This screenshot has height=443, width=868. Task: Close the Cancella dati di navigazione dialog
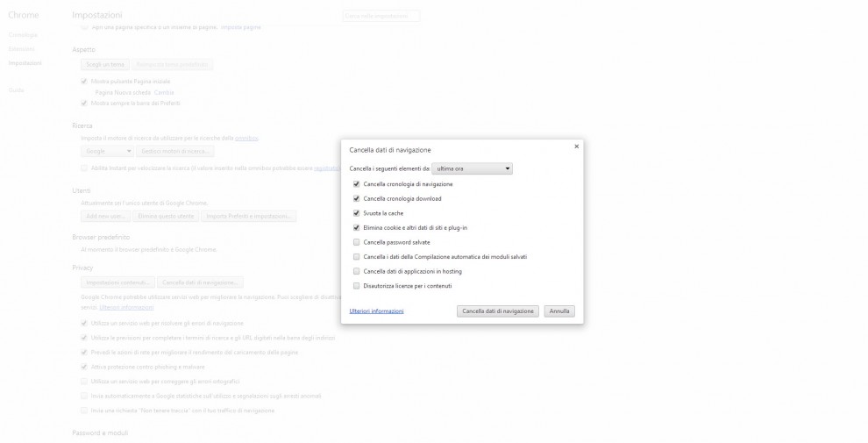coord(576,146)
